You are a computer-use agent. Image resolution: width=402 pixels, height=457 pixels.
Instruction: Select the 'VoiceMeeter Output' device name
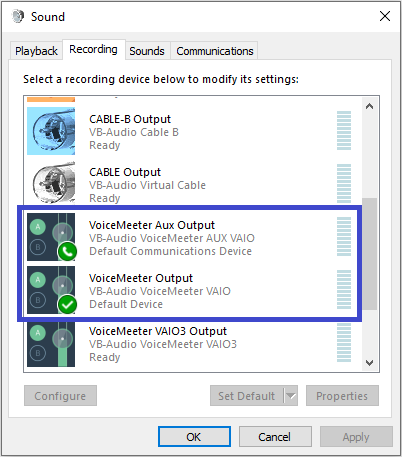click(141, 278)
